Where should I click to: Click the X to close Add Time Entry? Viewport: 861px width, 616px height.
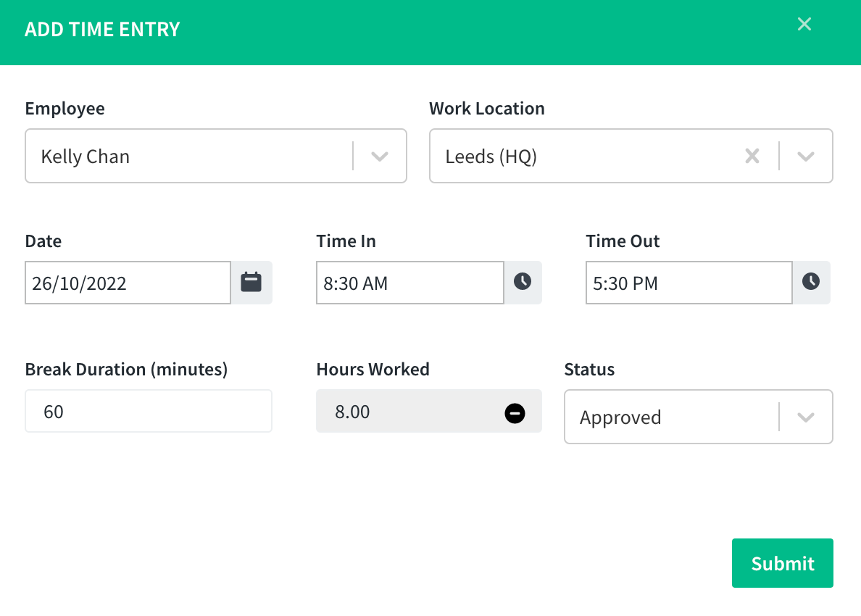tap(804, 24)
